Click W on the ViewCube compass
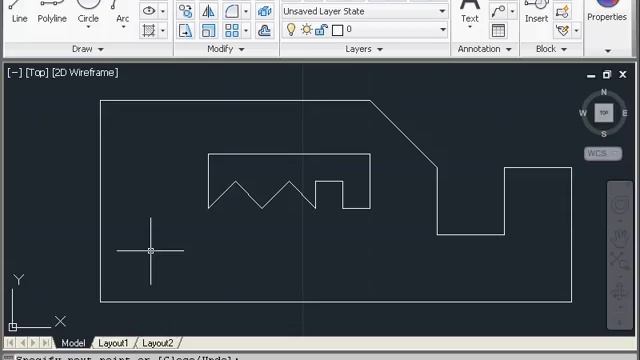640x360 pixels. point(582,113)
